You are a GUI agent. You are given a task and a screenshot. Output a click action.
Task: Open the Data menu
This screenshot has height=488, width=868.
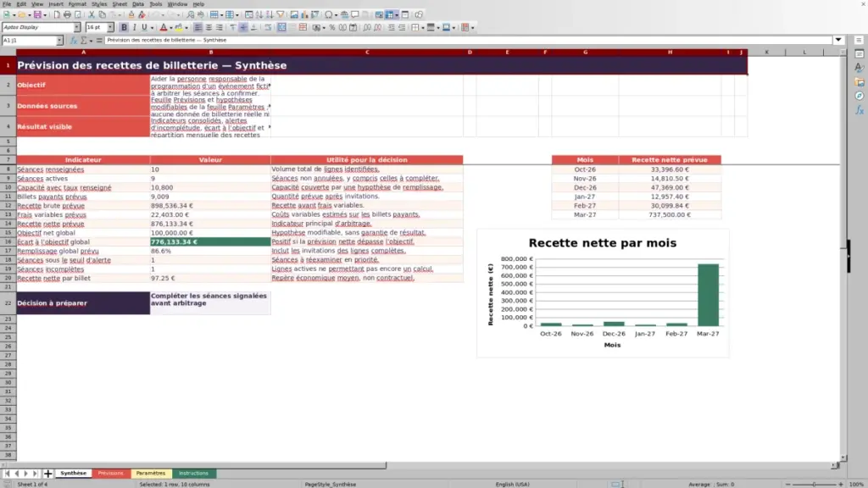click(138, 4)
